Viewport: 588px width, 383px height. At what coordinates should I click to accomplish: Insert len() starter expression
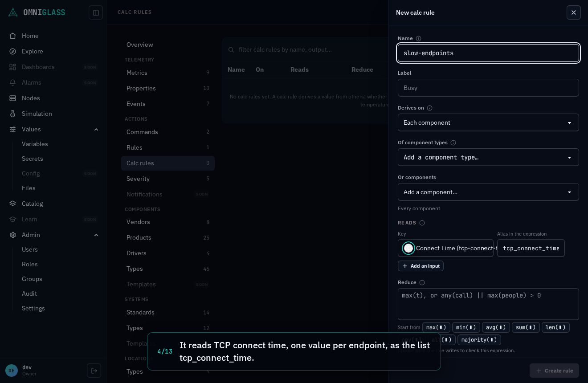tap(555, 327)
